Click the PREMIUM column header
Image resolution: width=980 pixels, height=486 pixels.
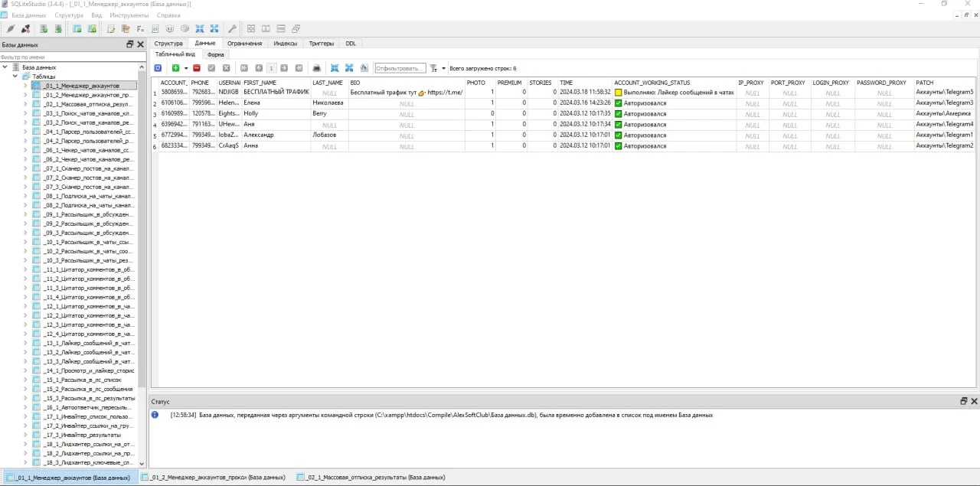coord(511,83)
